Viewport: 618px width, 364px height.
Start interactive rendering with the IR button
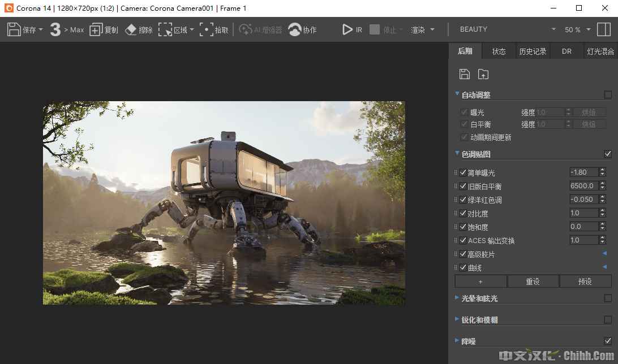click(347, 29)
